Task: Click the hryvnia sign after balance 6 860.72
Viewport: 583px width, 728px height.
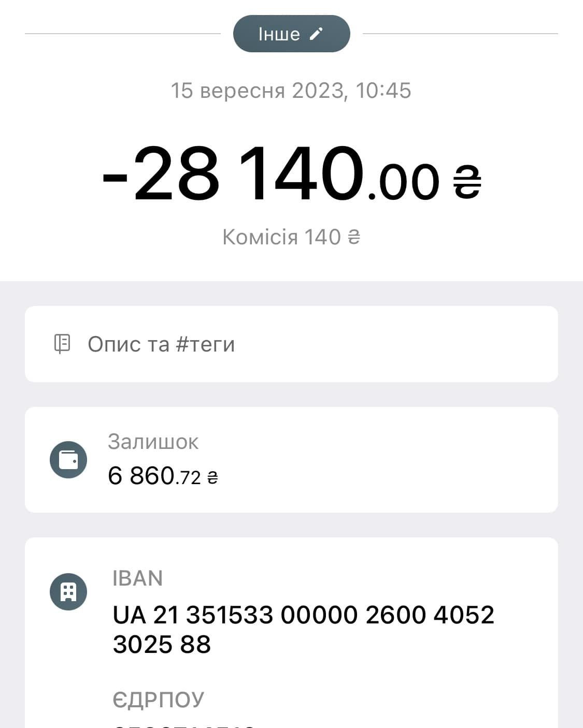Action: click(x=212, y=477)
